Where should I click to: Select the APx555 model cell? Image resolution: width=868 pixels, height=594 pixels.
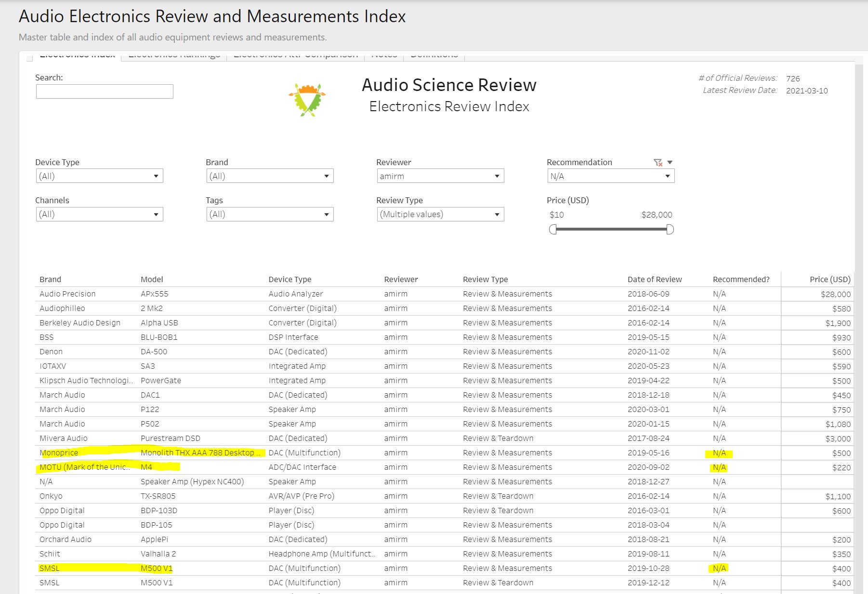tap(154, 294)
